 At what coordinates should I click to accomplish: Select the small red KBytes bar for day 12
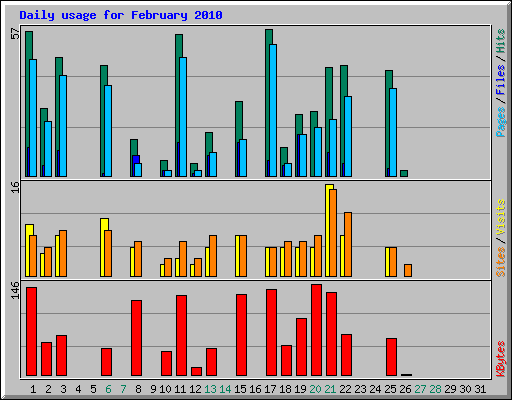(x=196, y=372)
